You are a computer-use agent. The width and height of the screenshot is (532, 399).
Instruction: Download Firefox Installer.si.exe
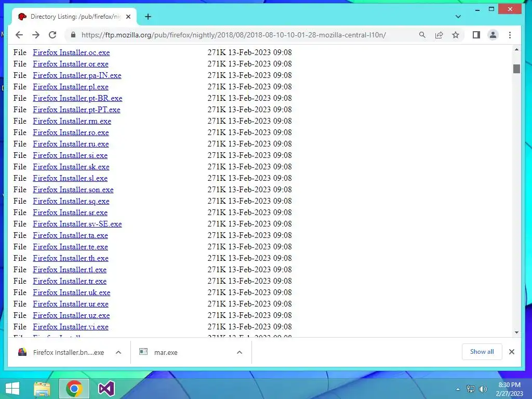point(70,155)
